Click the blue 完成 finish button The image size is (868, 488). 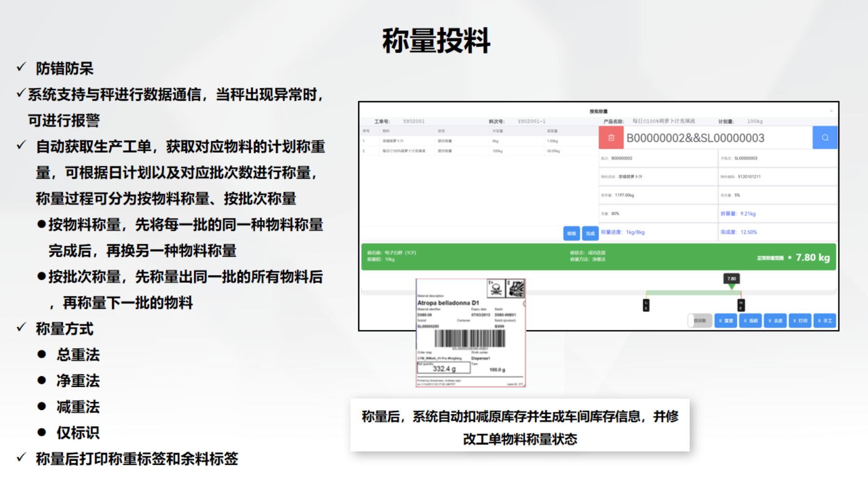pos(590,233)
